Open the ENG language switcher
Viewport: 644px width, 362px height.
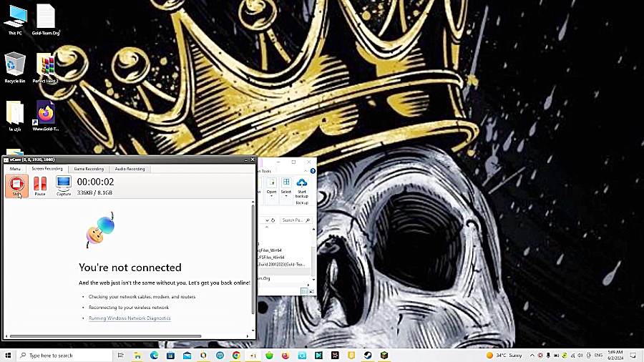pos(598,356)
